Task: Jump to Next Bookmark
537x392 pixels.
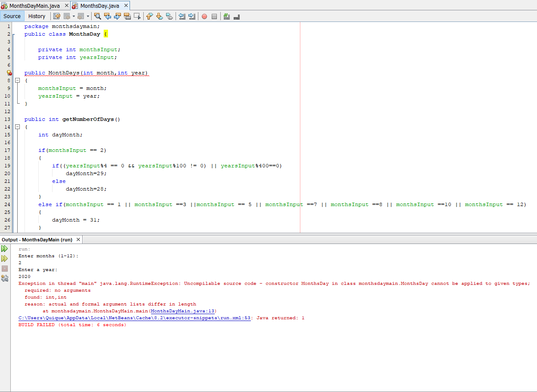Action: (160, 16)
